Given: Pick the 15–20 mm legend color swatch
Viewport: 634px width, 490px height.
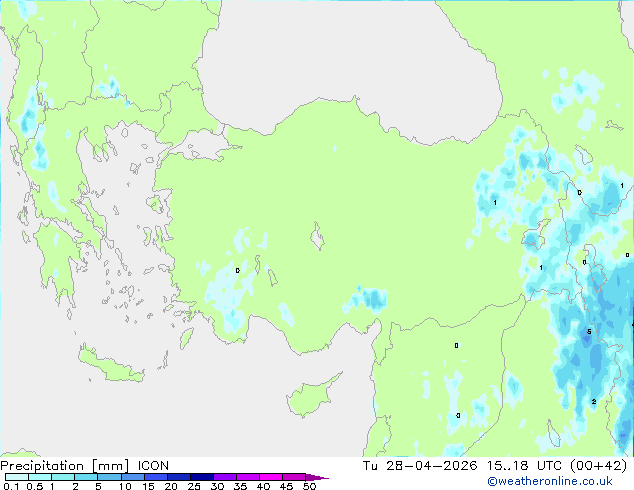Looking at the screenshot, I should click(155, 477).
